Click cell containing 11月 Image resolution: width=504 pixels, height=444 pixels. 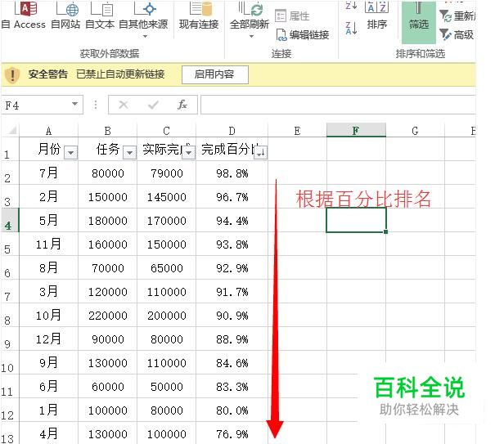click(x=48, y=244)
